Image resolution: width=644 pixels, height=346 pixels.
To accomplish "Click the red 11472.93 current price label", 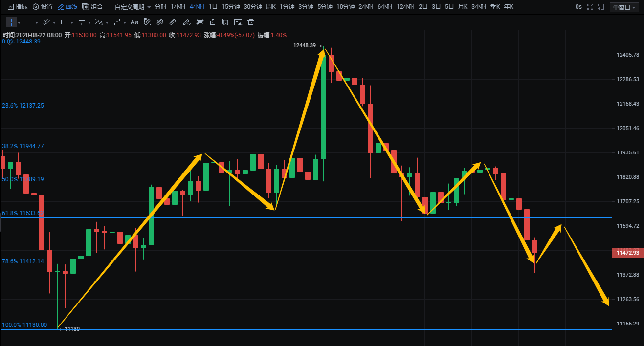I will [627, 253].
